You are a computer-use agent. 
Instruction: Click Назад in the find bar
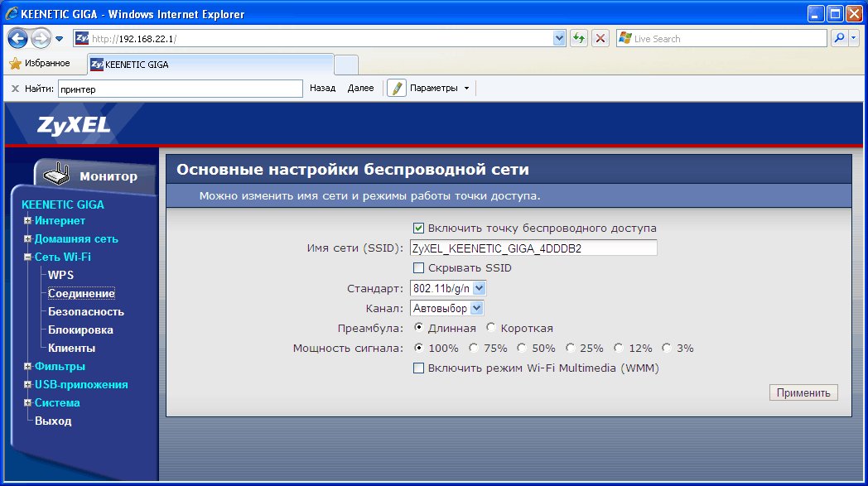(323, 88)
